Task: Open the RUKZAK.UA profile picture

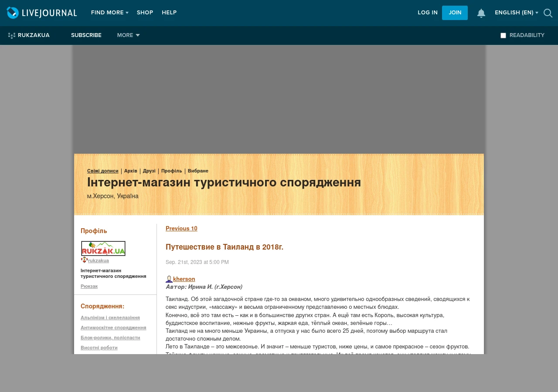Action: point(103,248)
